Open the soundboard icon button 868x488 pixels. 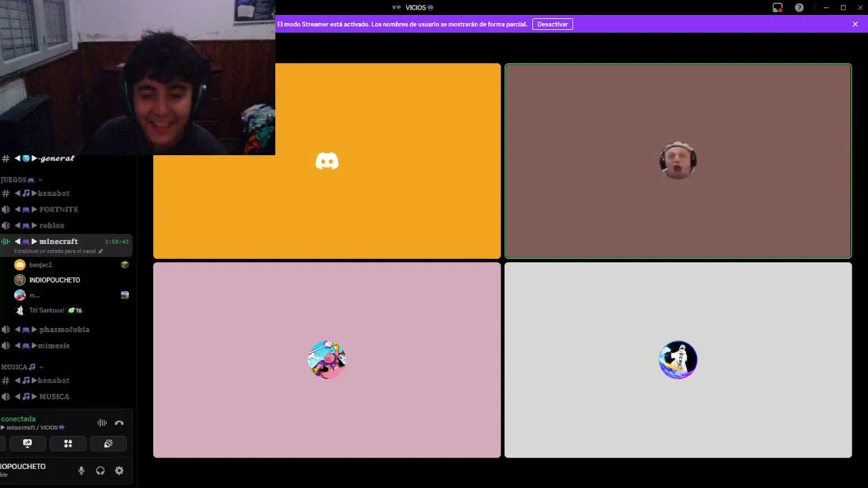coord(108,443)
